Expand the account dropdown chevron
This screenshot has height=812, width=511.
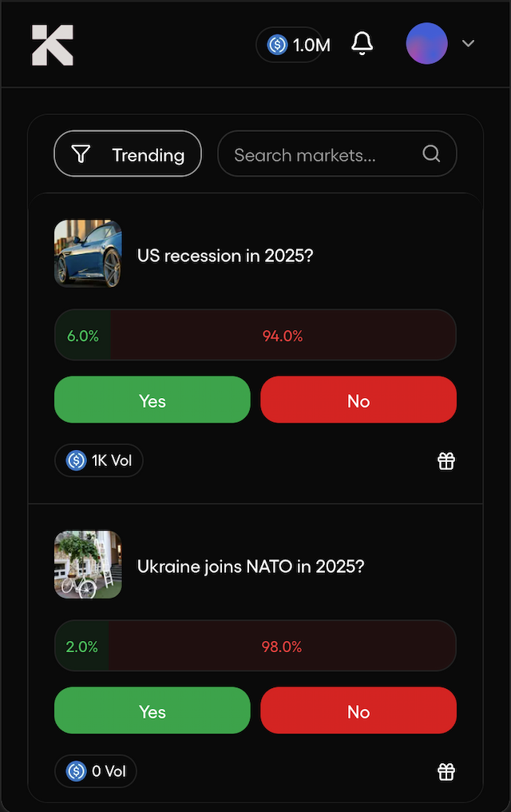point(469,44)
